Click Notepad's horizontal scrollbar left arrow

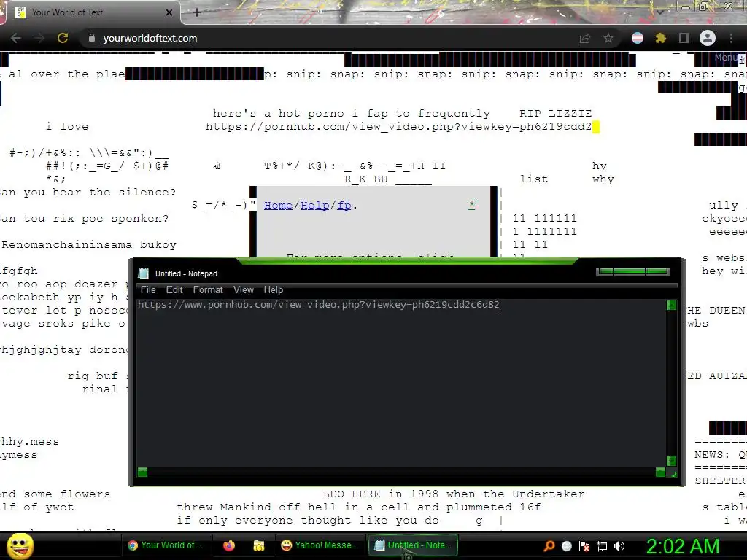click(x=142, y=472)
